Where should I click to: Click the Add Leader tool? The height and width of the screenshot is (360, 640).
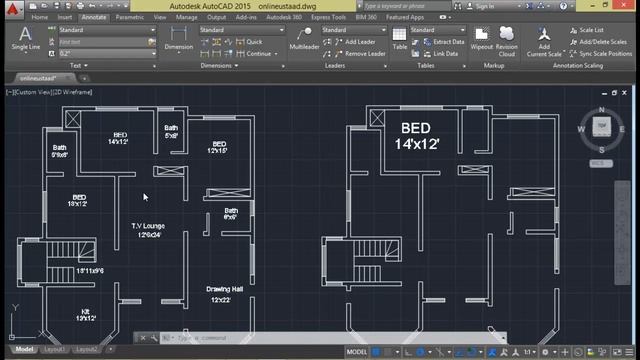coord(354,42)
